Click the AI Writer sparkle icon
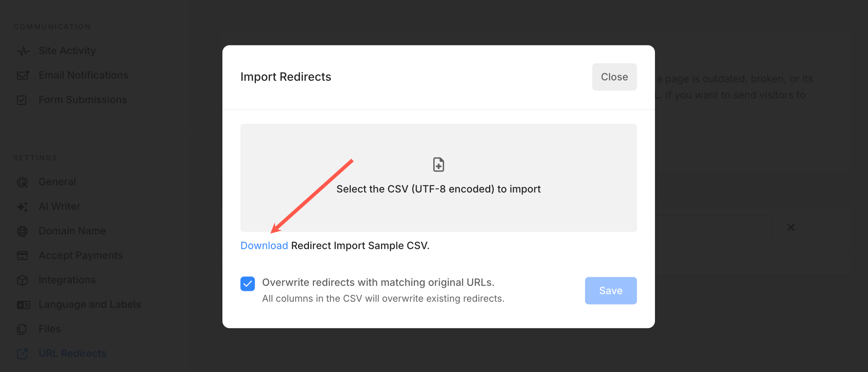The image size is (868, 372). [x=22, y=207]
